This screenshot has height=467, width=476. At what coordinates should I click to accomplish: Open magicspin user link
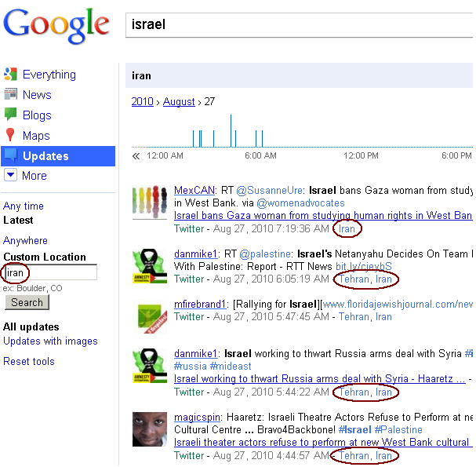point(197,417)
